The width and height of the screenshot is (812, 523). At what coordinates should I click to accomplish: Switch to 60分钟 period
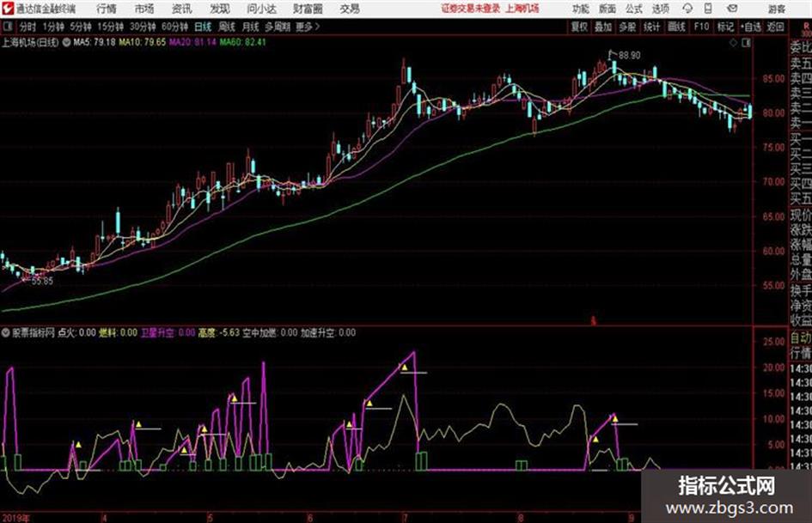[174, 27]
